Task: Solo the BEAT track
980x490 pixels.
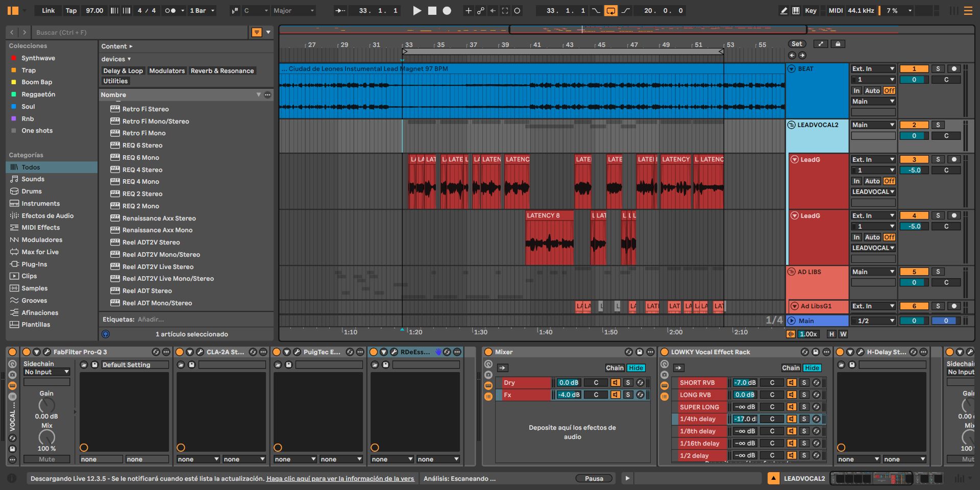Action: (x=938, y=69)
